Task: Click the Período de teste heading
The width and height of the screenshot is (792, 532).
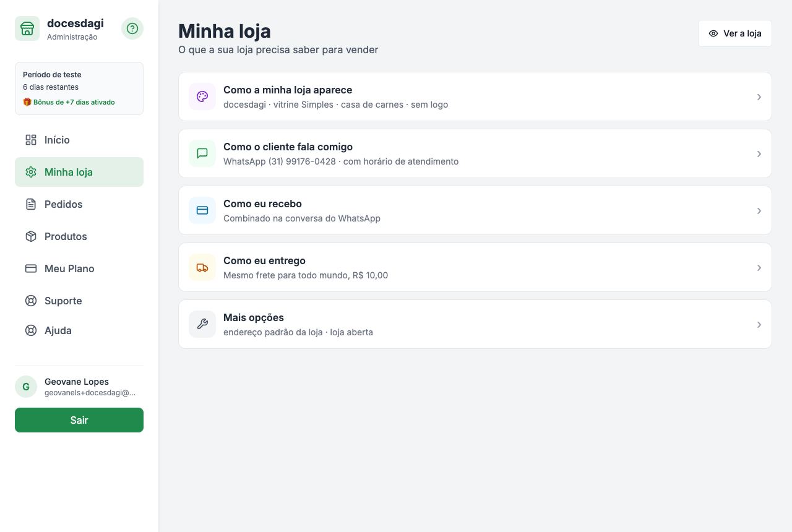Action: [52, 74]
